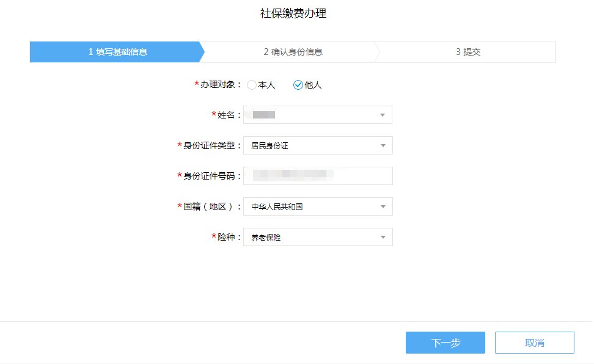Jump to step 3 提交
Screen dimensions: 594x364
(x=468, y=52)
